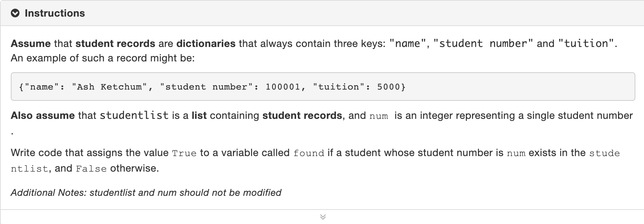Click the 100001 student number value
Viewport: 644px width, 224px height.
point(283,87)
